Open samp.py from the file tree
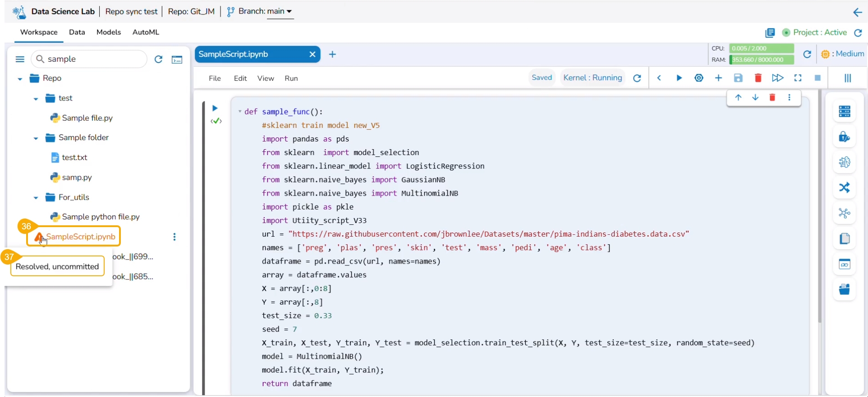 click(77, 177)
